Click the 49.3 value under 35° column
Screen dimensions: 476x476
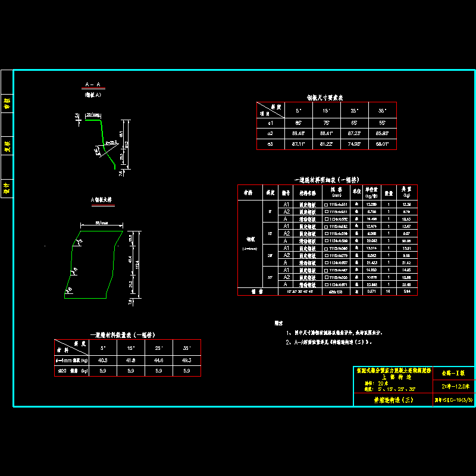(186, 361)
